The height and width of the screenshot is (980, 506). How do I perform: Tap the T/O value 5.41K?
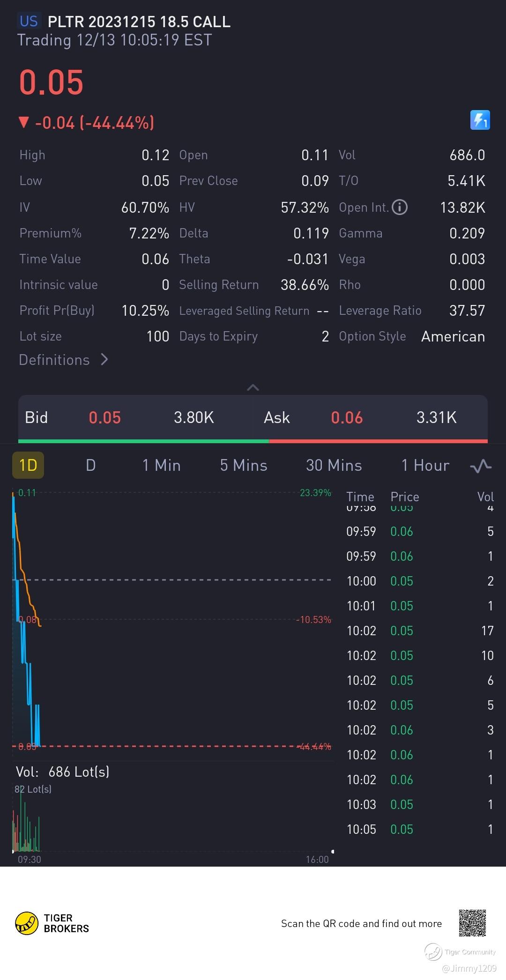click(x=466, y=181)
